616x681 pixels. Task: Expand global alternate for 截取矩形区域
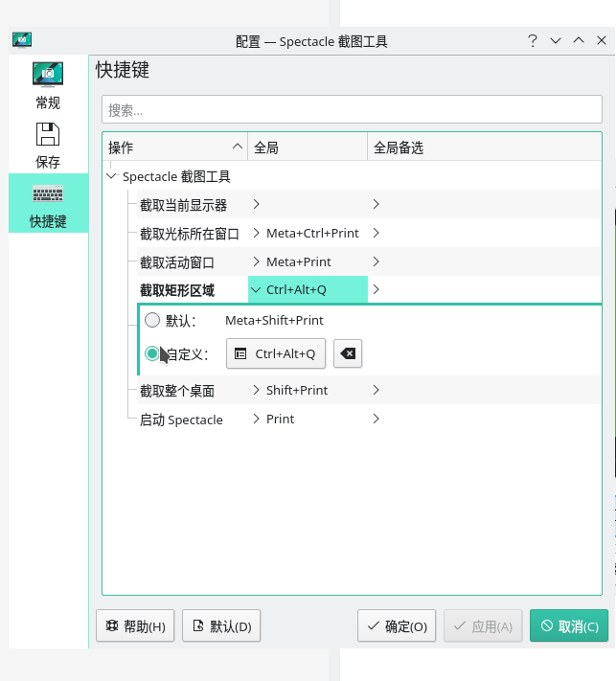(x=376, y=289)
